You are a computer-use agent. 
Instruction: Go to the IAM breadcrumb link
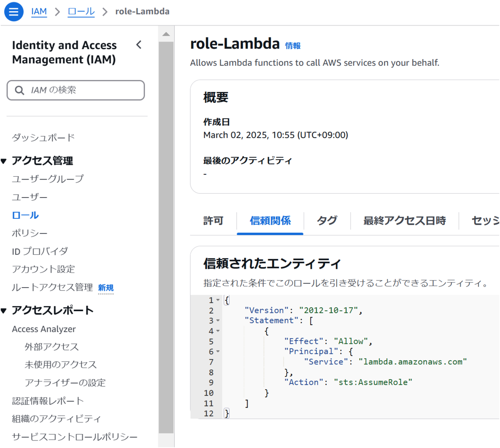(39, 11)
